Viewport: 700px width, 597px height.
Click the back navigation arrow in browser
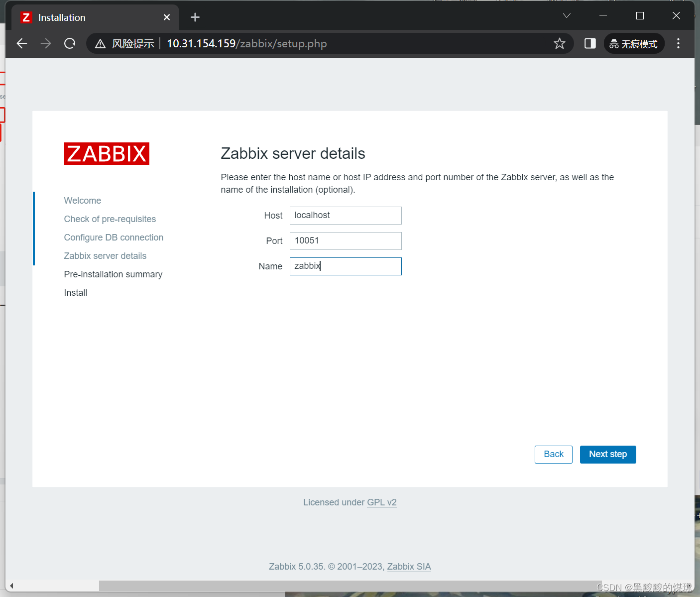(x=21, y=43)
